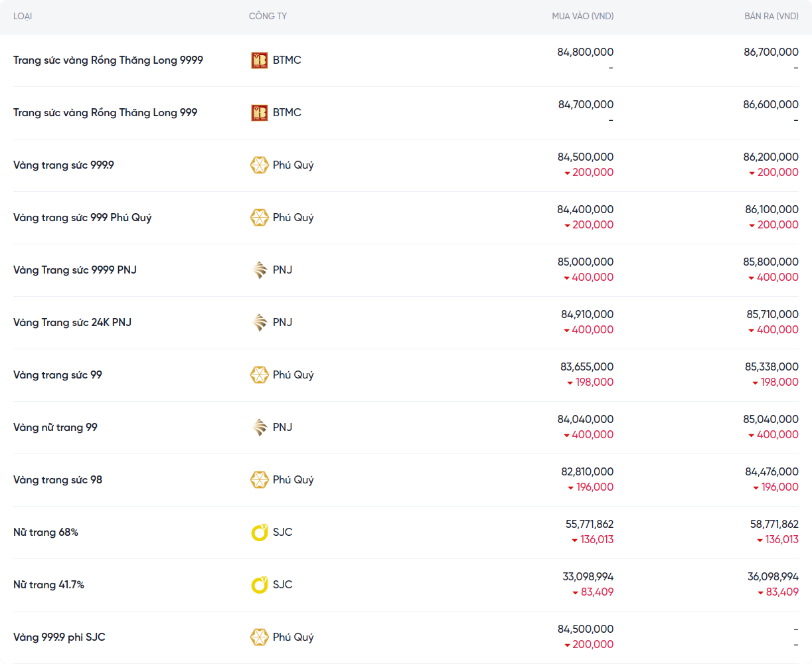
Task: Click PNJ logo in Vàng Trang sức 9999 PNJ row
Action: [x=259, y=270]
